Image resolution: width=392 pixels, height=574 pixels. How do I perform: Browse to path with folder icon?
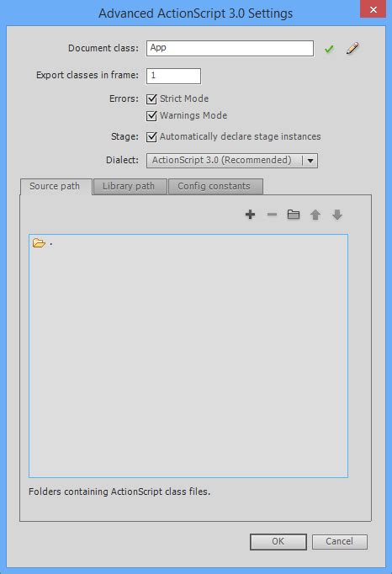pos(294,215)
